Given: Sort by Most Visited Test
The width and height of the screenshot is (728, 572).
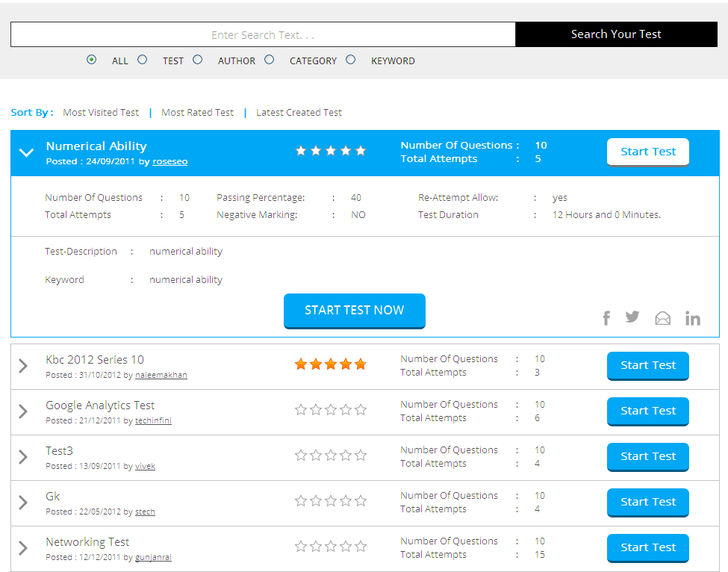Looking at the screenshot, I should [101, 112].
